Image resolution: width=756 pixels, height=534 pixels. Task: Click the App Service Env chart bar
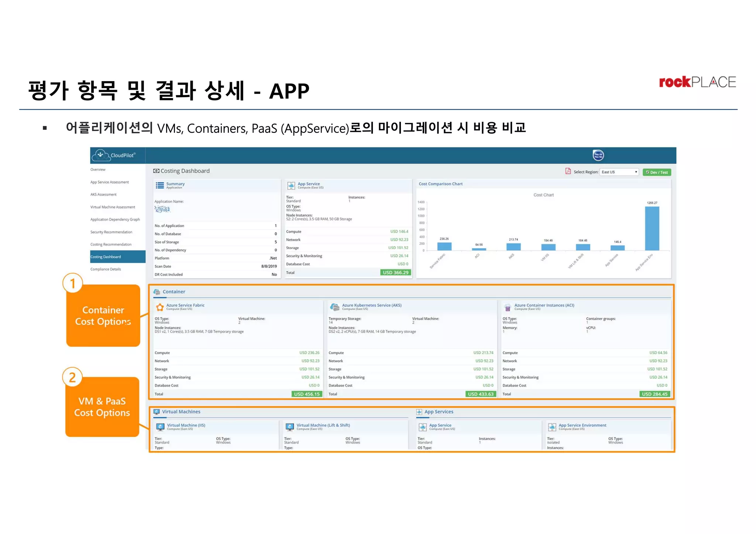(652, 228)
